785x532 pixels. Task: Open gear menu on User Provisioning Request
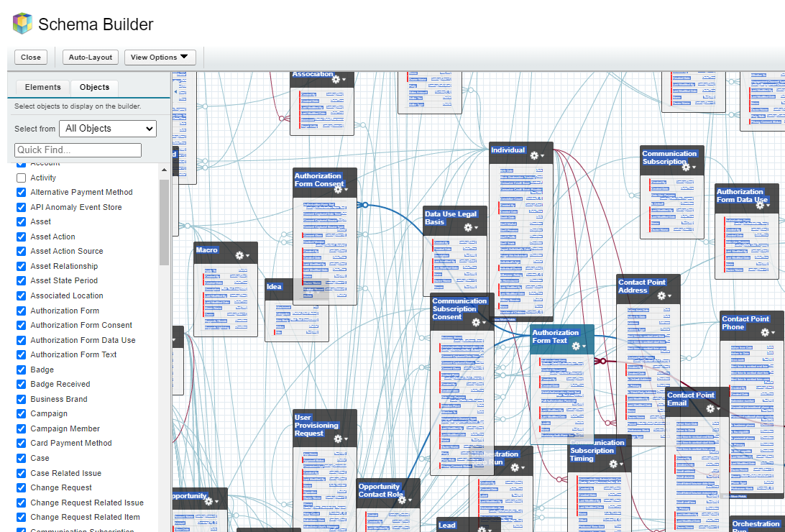click(341, 439)
